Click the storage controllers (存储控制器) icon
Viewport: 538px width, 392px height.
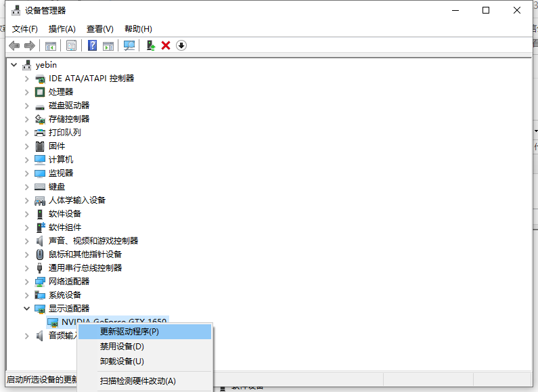point(40,119)
